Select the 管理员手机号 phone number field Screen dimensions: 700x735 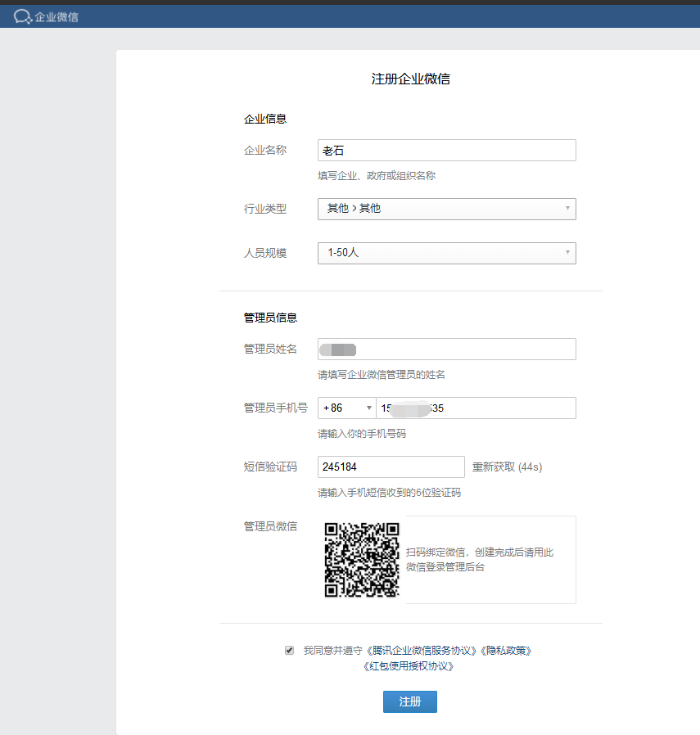pos(475,408)
